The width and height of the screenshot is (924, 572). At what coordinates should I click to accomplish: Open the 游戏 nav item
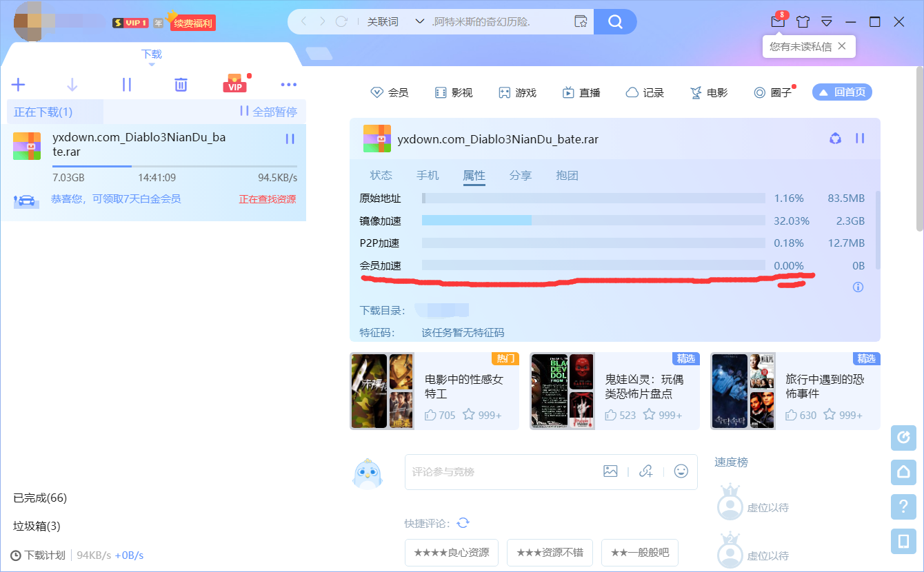pos(517,92)
